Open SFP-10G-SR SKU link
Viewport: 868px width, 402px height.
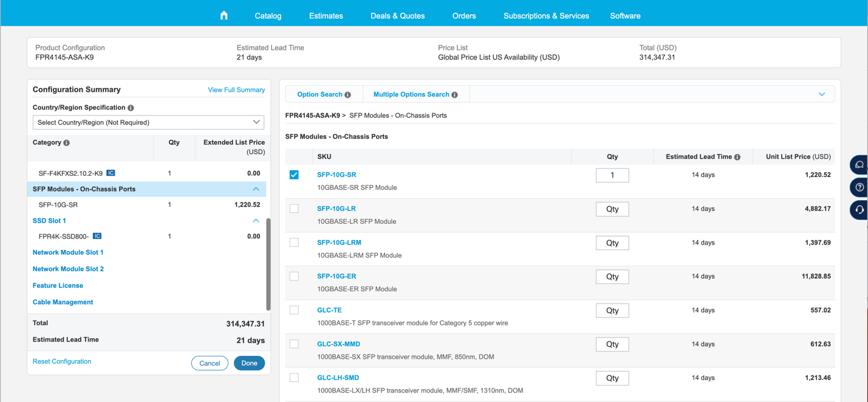[337, 175]
